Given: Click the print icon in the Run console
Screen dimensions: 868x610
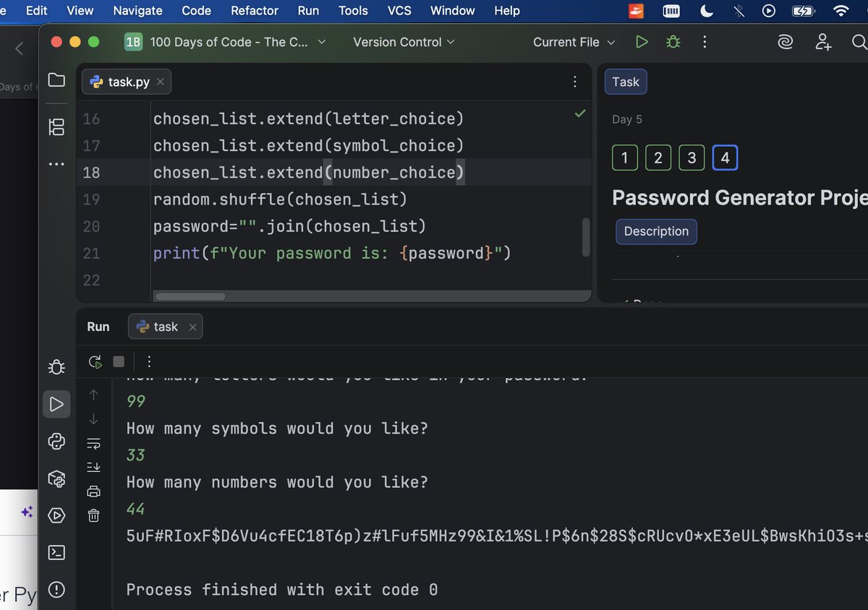Looking at the screenshot, I should [93, 491].
